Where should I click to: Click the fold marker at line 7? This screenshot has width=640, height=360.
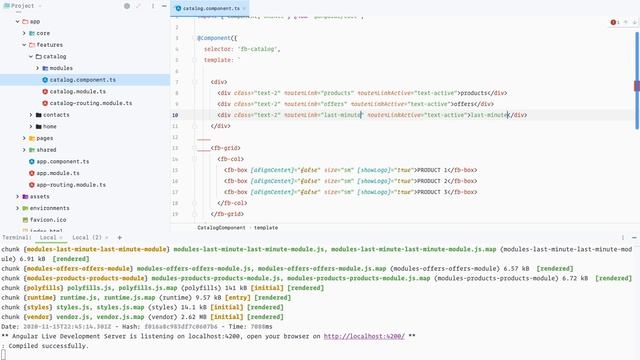pos(194,82)
